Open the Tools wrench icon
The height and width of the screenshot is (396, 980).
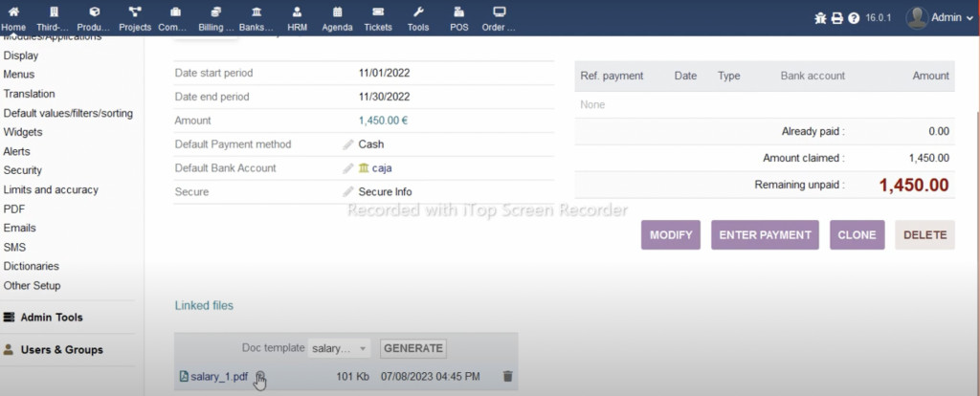tap(419, 11)
